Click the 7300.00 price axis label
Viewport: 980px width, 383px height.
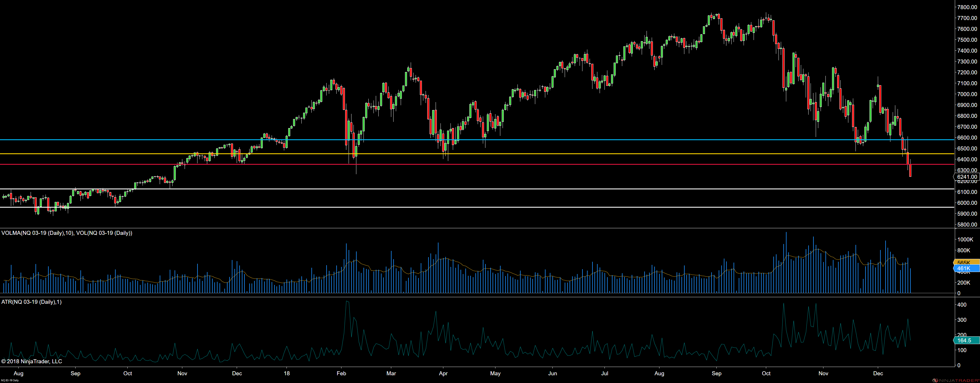tap(967, 61)
